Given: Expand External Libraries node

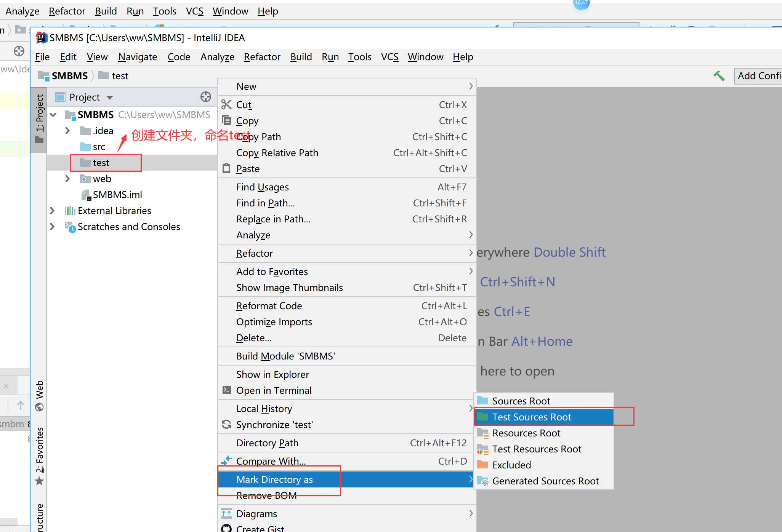Looking at the screenshot, I should tap(52, 211).
